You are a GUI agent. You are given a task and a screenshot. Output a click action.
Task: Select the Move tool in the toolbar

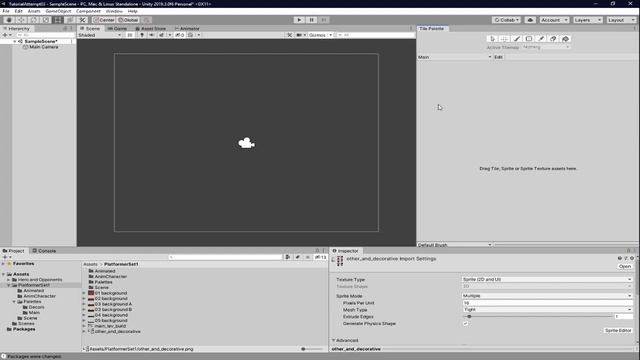[21, 20]
